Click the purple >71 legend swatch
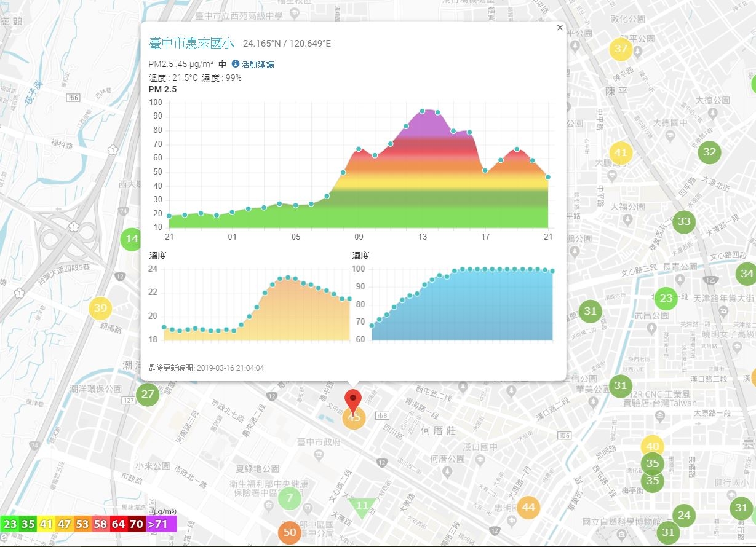756x547 pixels. (161, 524)
